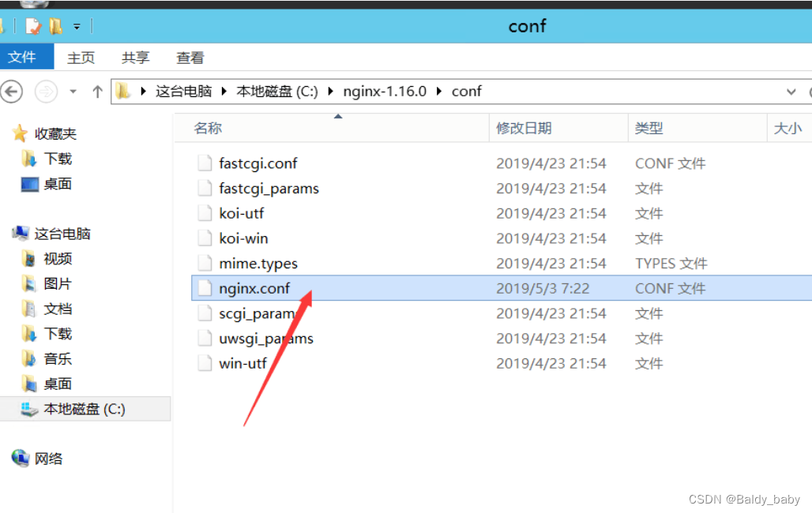This screenshot has height=513, width=812.
Task: Select 网络 (Network) in the sidebar
Action: pos(50,458)
